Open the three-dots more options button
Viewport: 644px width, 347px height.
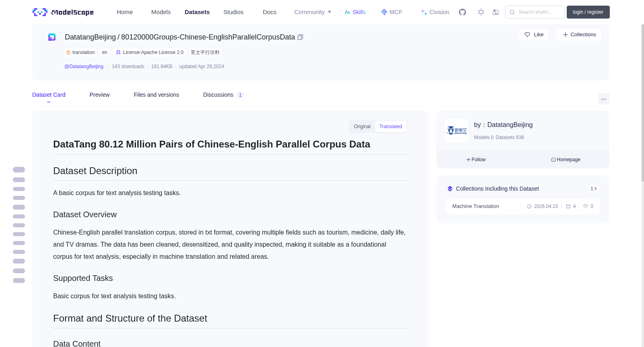pyautogui.click(x=603, y=99)
